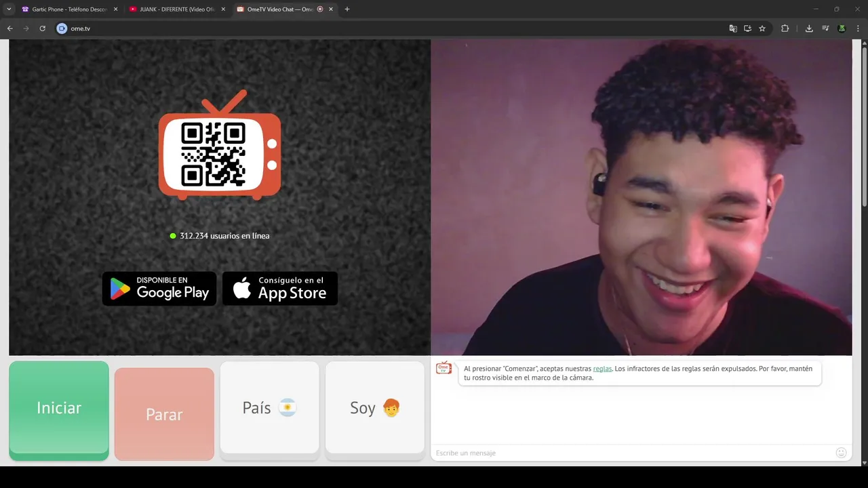Close the Gartic Phone tab
Viewport: 868px width, 488px height.
(115, 9)
